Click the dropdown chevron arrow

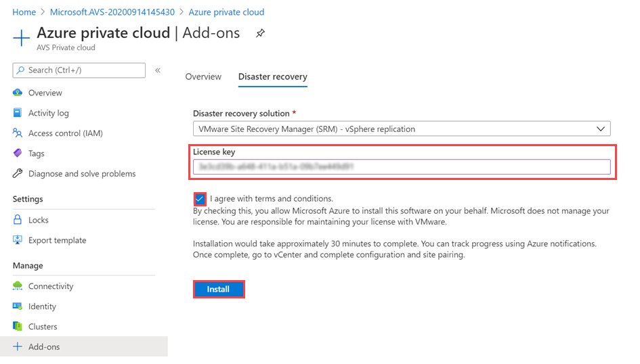click(x=601, y=129)
